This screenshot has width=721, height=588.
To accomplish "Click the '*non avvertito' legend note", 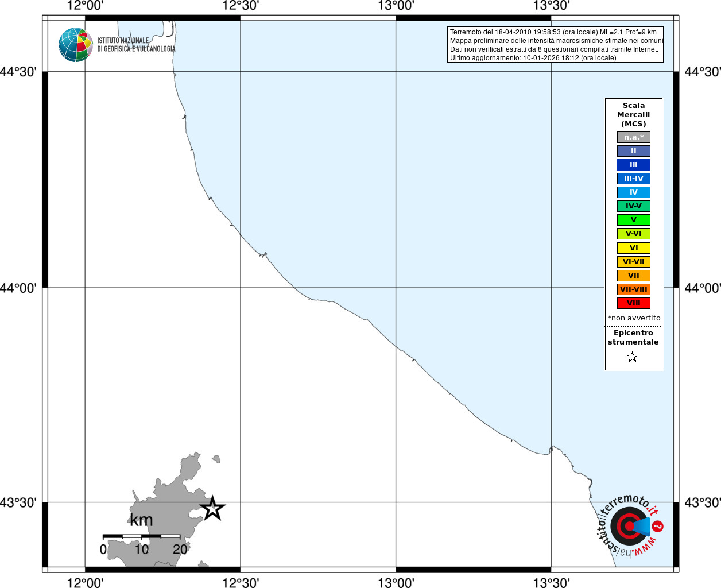I will click(x=634, y=318).
